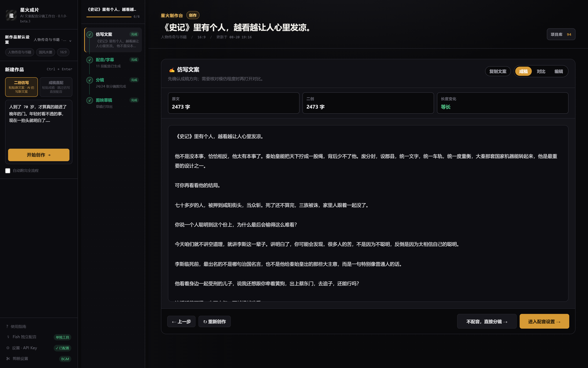Click the 16:9 aspect ratio chip
This screenshot has height=368, width=588.
click(x=63, y=52)
